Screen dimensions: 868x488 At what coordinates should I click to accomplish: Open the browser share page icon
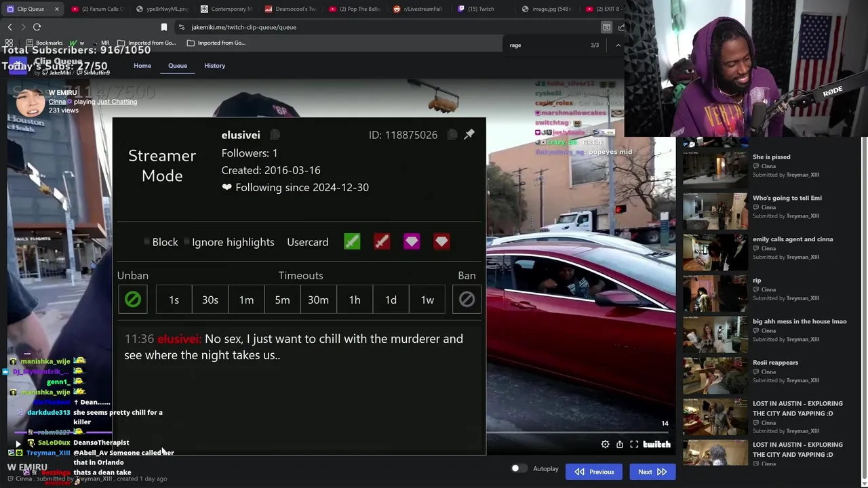click(621, 27)
